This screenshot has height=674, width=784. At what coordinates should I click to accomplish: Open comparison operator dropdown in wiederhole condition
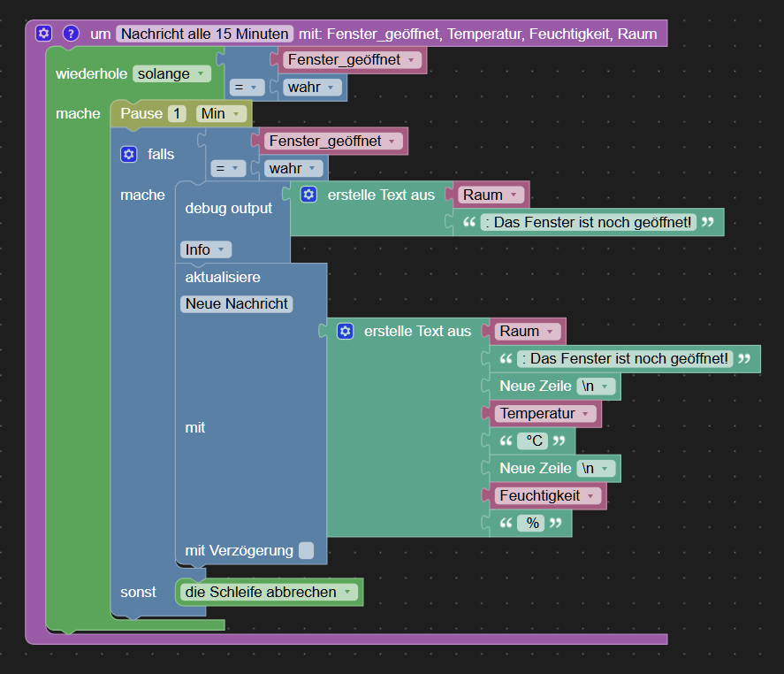247,88
